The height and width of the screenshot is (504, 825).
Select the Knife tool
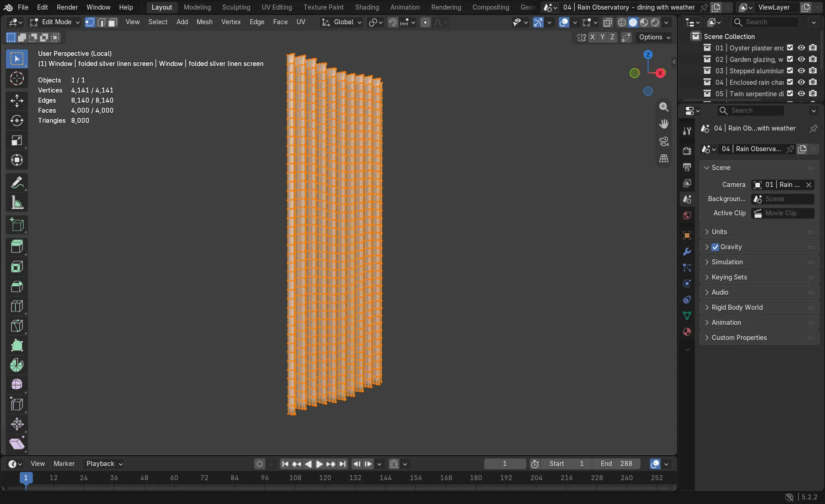[x=17, y=326]
